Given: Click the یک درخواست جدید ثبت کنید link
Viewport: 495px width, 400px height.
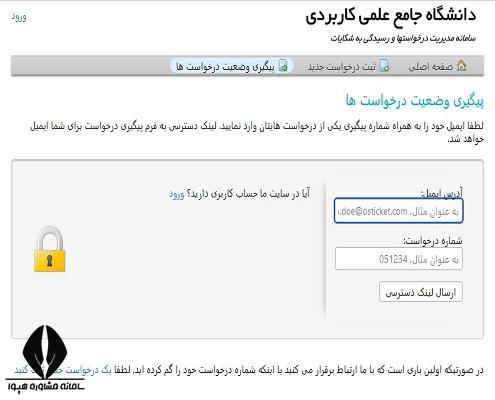Looking at the screenshot, I should click(63, 370).
